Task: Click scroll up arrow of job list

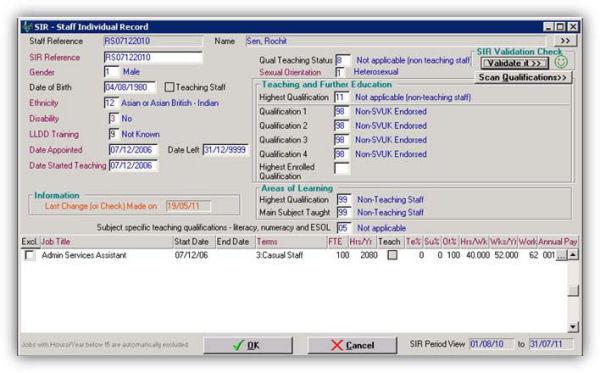Action: click(573, 254)
